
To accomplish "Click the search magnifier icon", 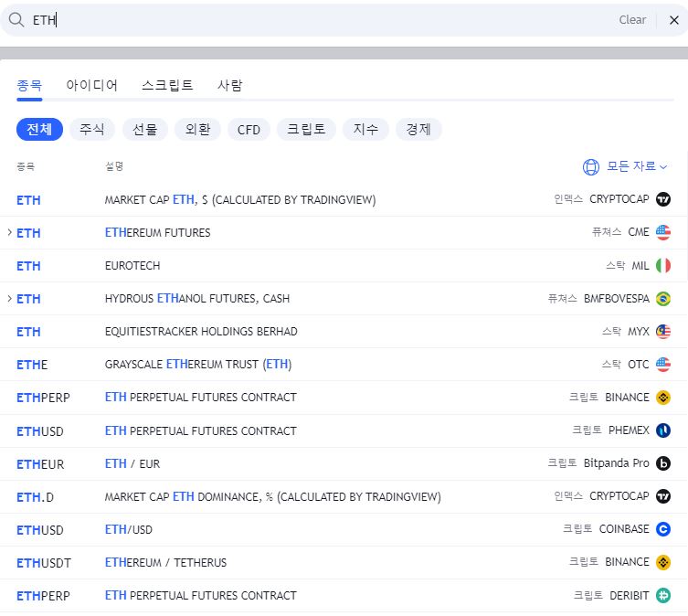I will point(16,20).
